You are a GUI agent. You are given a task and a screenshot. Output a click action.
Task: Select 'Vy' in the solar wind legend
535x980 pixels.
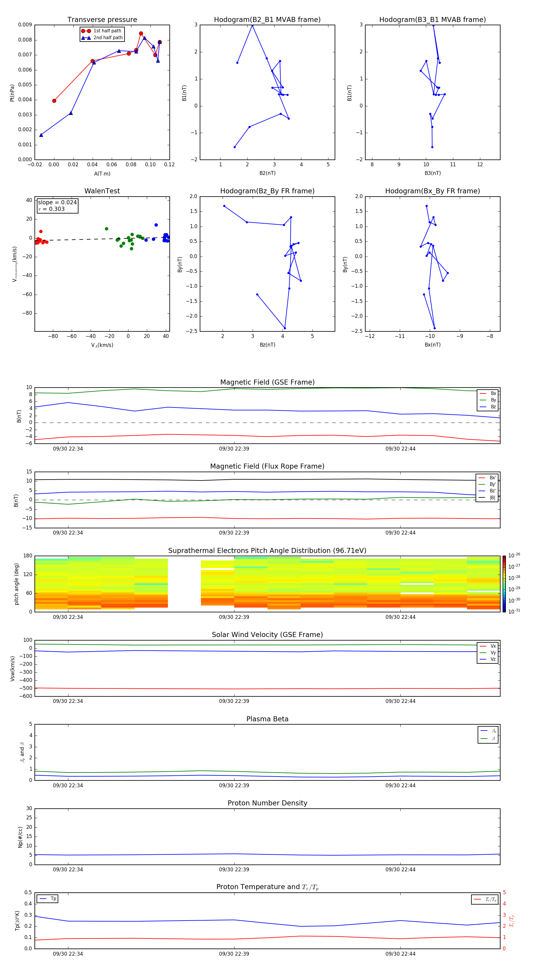(488, 652)
